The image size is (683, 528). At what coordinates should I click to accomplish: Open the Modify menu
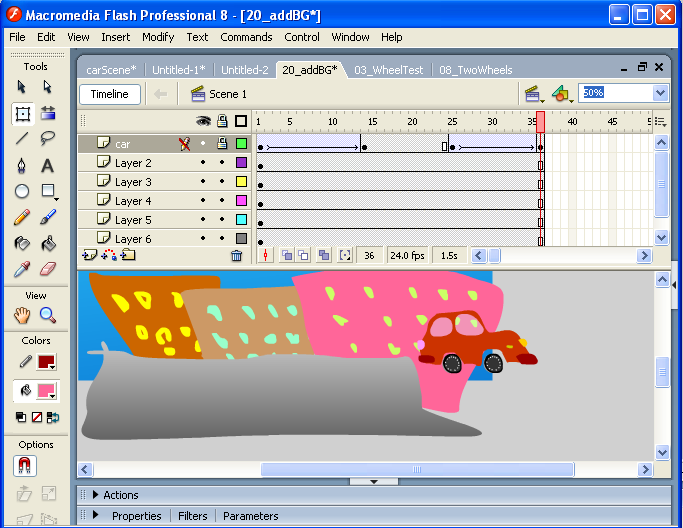(x=158, y=37)
